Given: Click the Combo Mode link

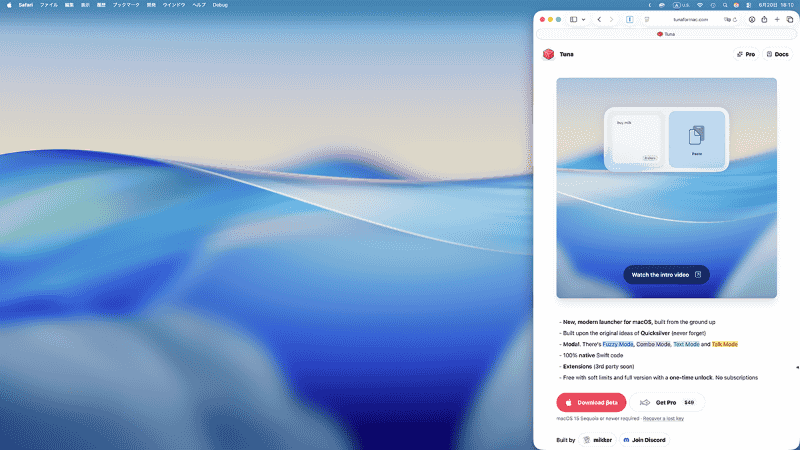Looking at the screenshot, I should pyautogui.click(x=653, y=344).
